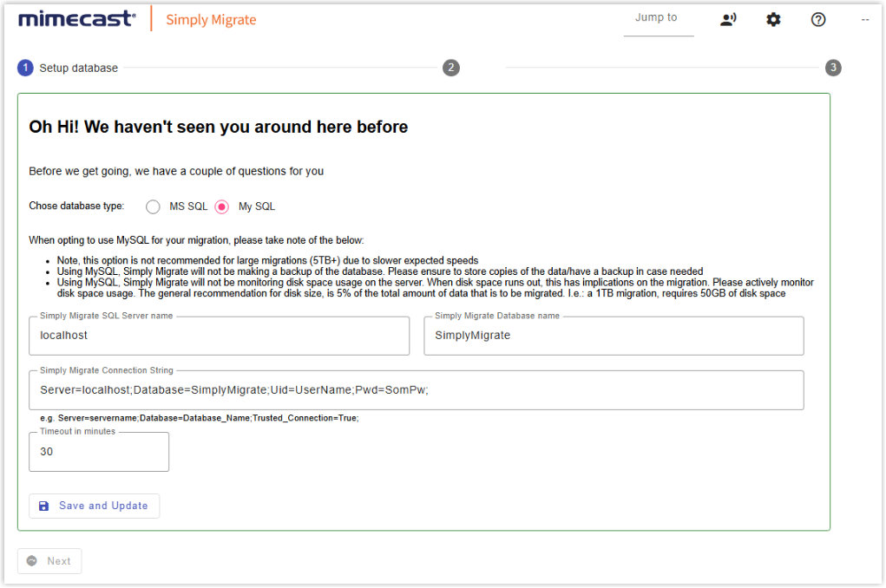This screenshot has height=588, width=886.
Task: Select the MS SQL radio button
Action: [x=153, y=206]
